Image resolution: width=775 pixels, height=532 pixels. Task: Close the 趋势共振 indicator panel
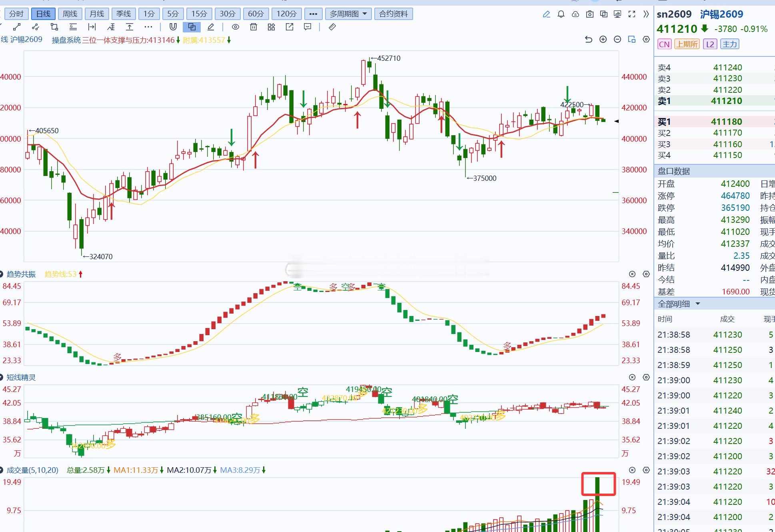(632, 274)
